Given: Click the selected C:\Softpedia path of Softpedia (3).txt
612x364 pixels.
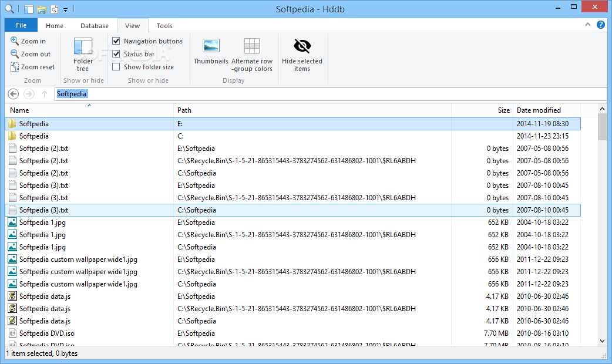Looking at the screenshot, I should (197, 210).
